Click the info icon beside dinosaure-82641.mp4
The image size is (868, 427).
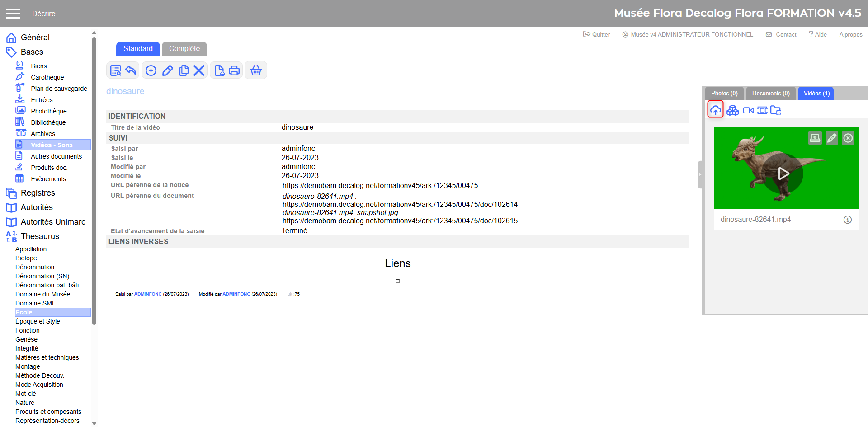[x=847, y=220]
